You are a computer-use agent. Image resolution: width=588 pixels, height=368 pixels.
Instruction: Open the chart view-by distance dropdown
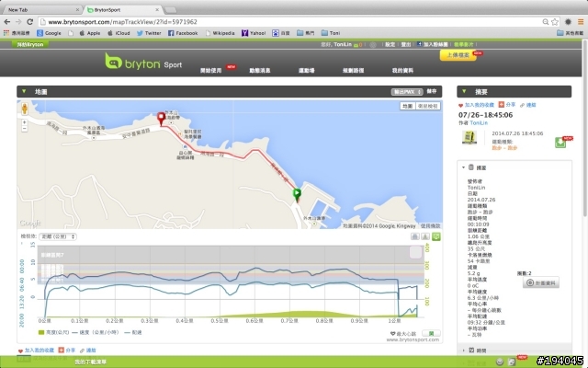(58, 236)
